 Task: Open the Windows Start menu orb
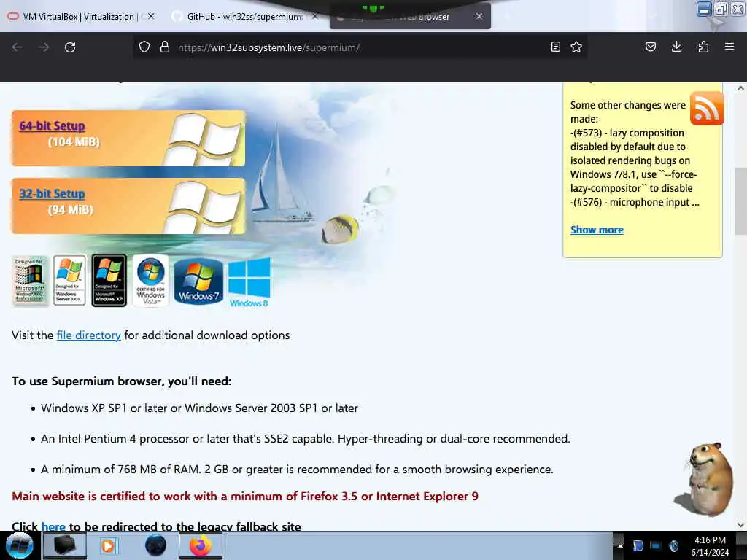coord(19,545)
